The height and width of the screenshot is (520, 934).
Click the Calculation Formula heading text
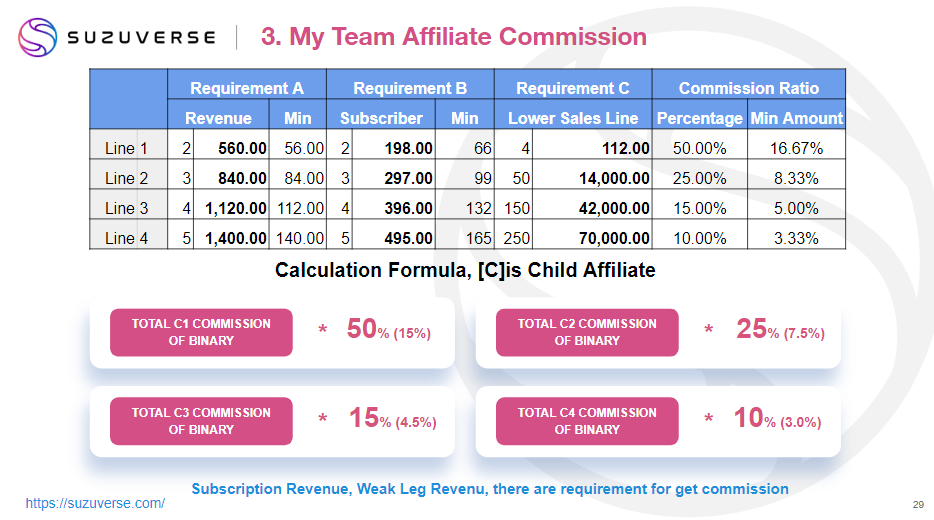[465, 270]
